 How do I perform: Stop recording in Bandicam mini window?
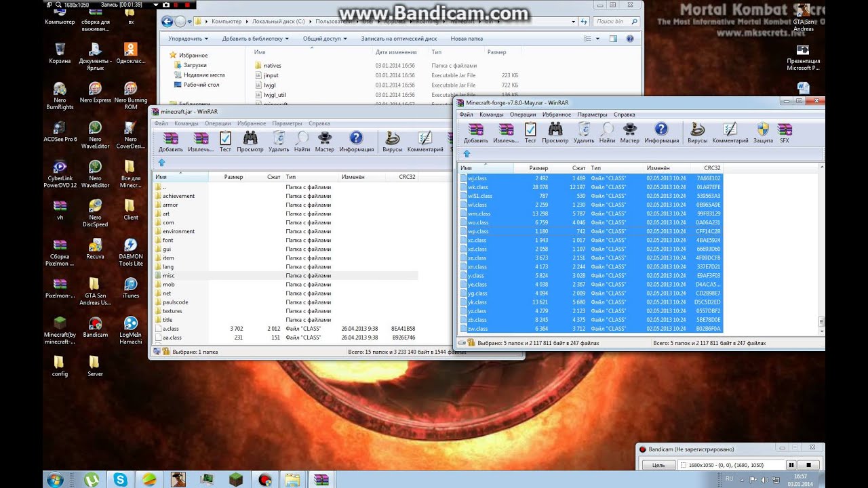[x=808, y=465]
